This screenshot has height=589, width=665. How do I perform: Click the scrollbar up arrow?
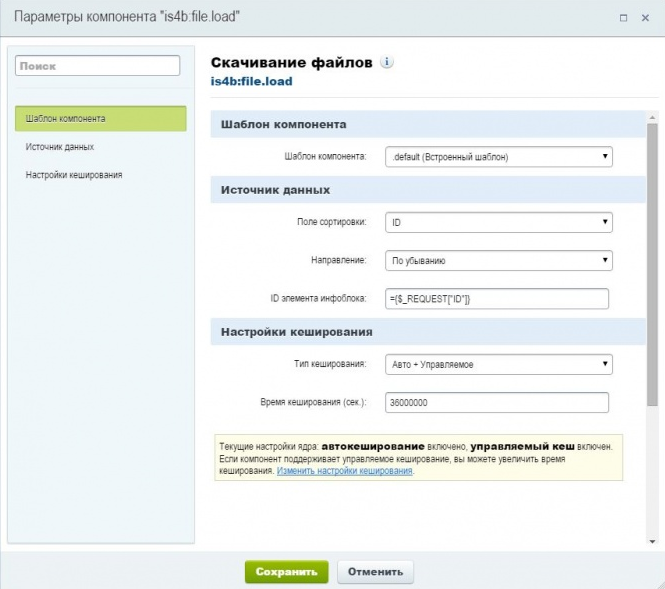(652, 116)
